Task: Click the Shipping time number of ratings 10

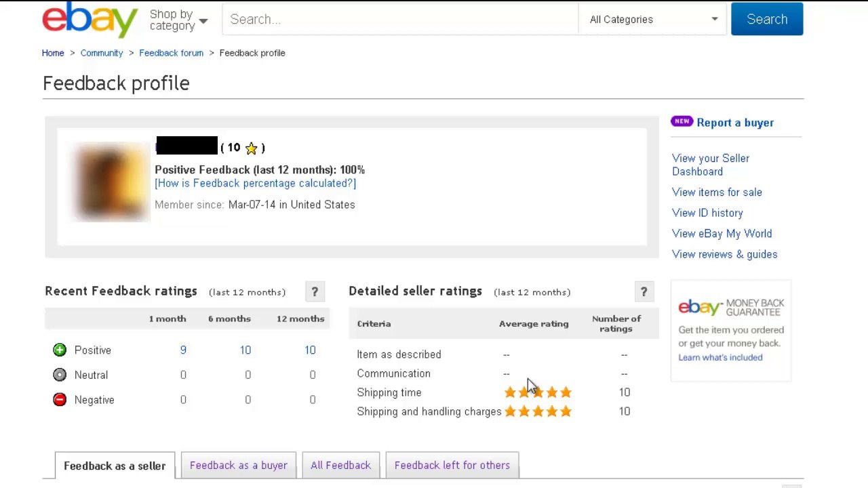Action: click(x=625, y=392)
